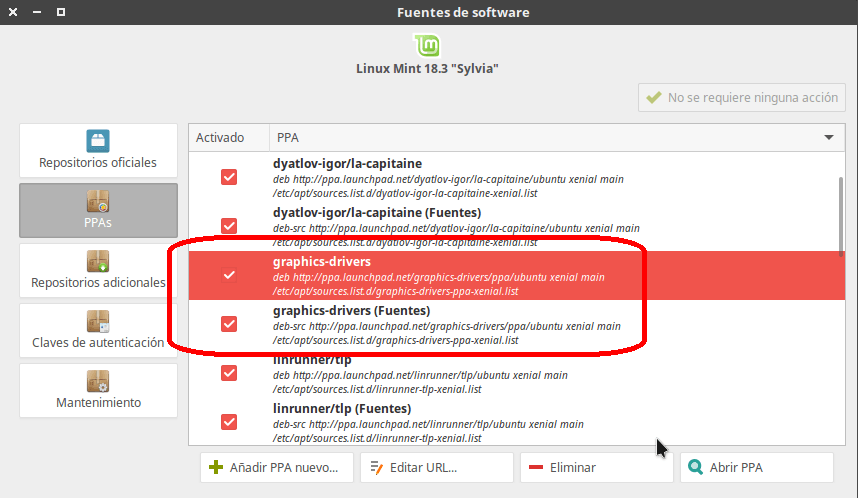Click the Repositorios oficiales box icon
Viewport: 858px width, 498px height.
pyautogui.click(x=98, y=141)
